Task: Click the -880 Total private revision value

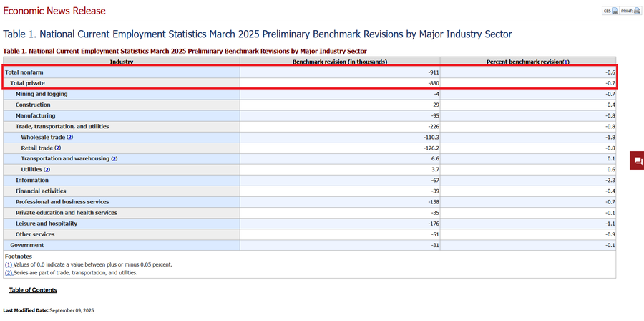Action: [434, 83]
